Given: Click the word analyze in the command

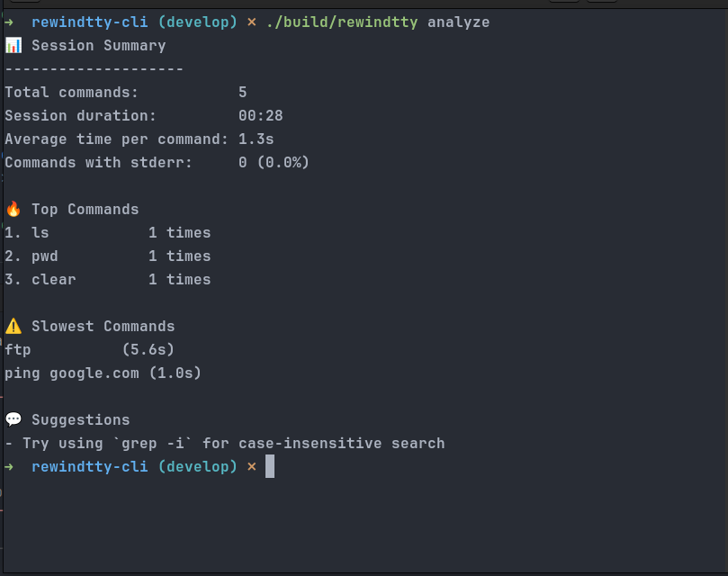Looking at the screenshot, I should click(458, 22).
